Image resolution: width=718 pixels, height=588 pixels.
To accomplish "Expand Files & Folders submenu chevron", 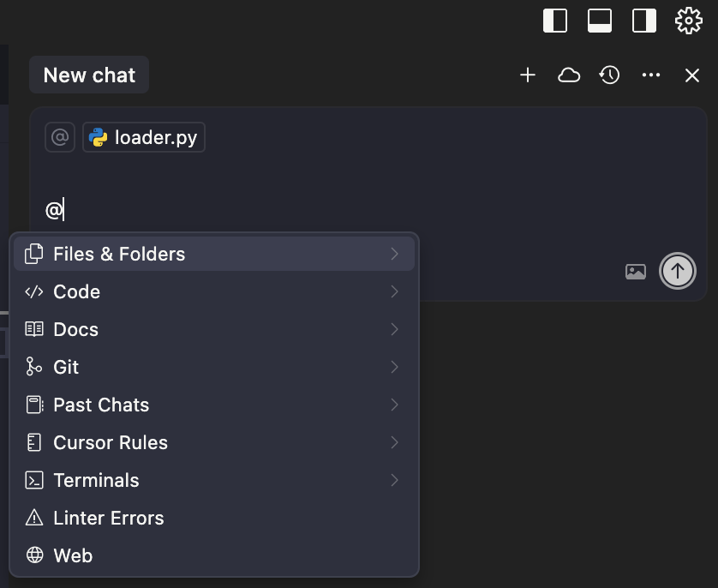I will click(x=395, y=254).
